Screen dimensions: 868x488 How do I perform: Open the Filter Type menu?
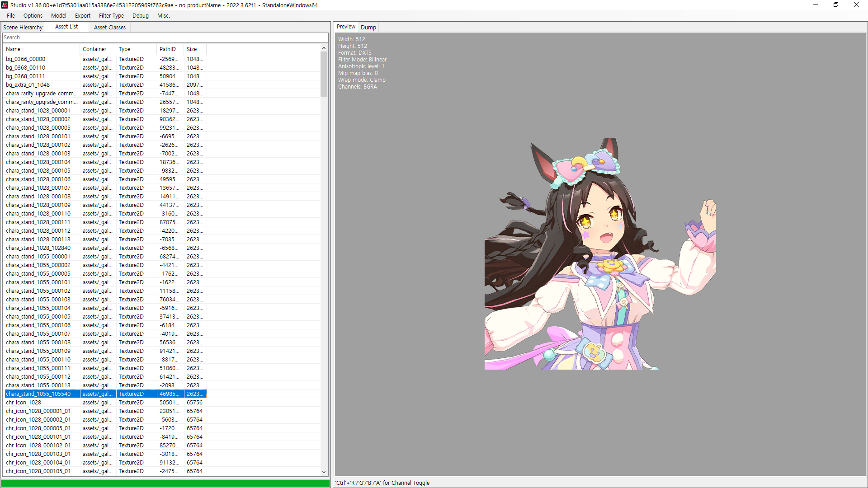[x=111, y=15]
